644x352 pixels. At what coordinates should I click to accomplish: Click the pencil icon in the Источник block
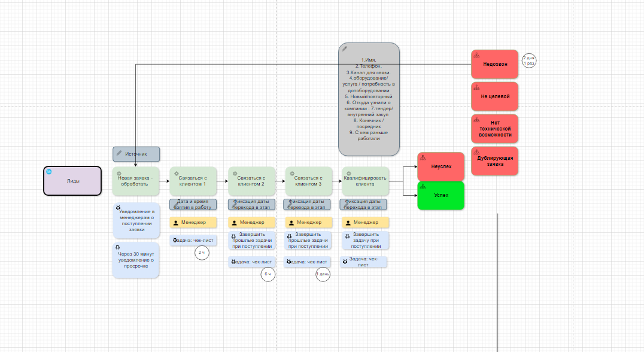tap(119, 153)
